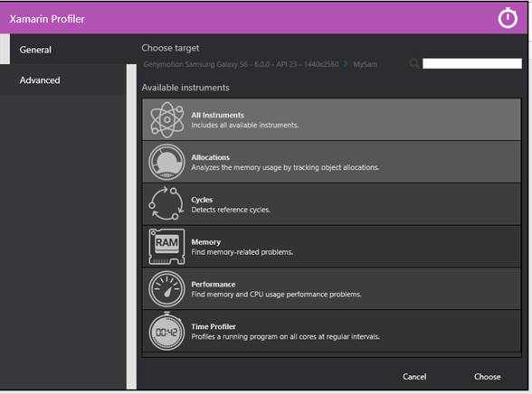Click the Time Profiler title label
Screen dimensions: 532x394
214,326
